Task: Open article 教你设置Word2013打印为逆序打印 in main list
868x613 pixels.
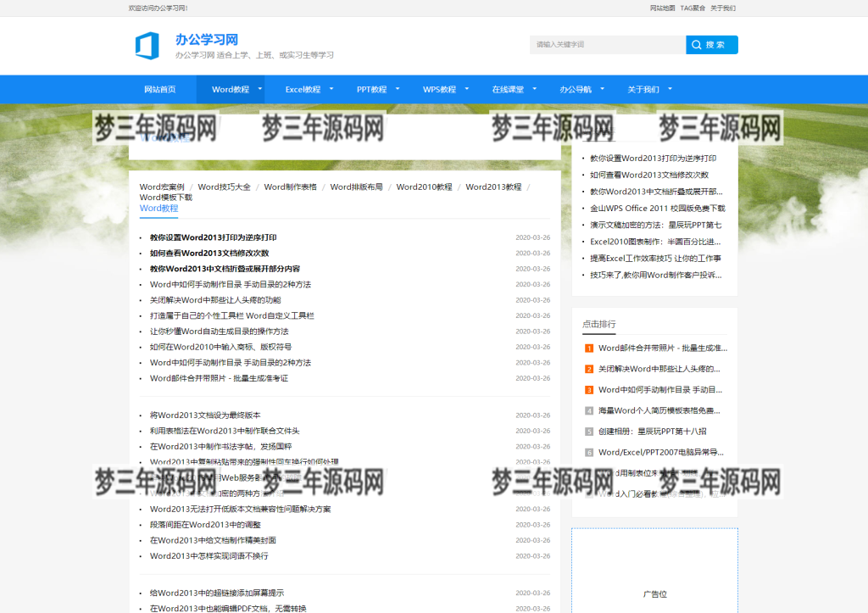Action: pyautogui.click(x=213, y=237)
